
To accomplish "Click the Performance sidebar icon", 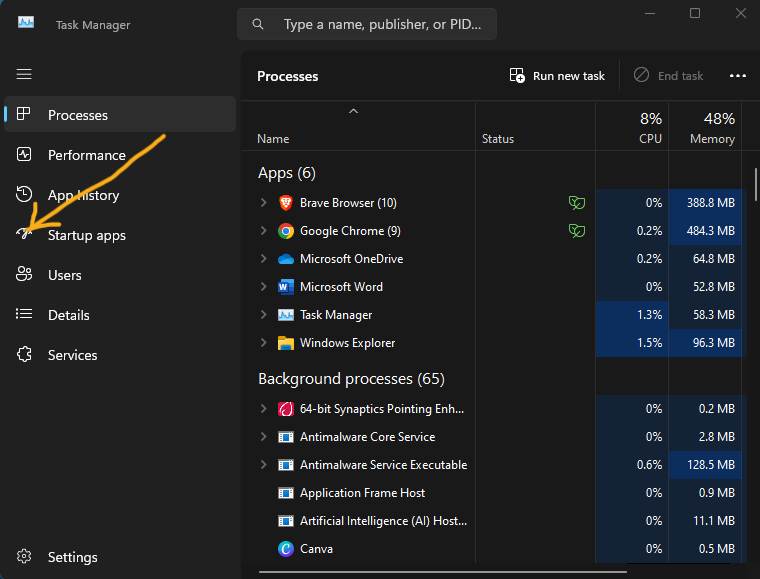I will [x=24, y=155].
